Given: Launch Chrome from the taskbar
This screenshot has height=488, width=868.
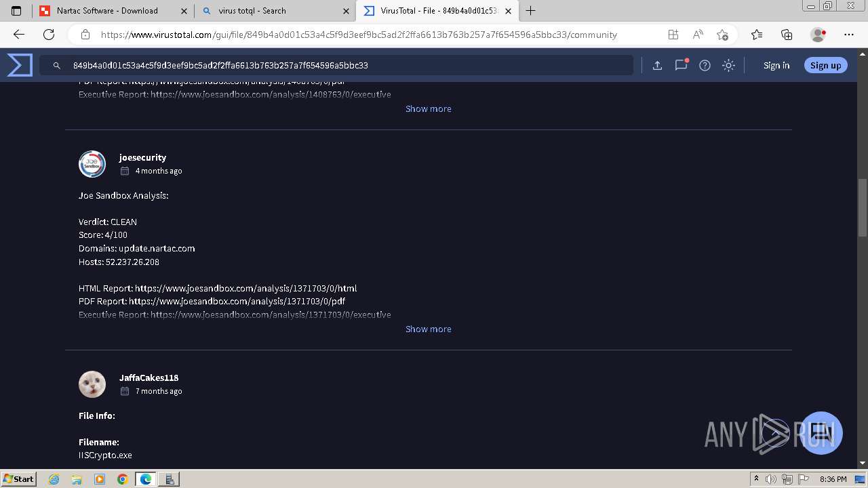Looking at the screenshot, I should coord(122,479).
